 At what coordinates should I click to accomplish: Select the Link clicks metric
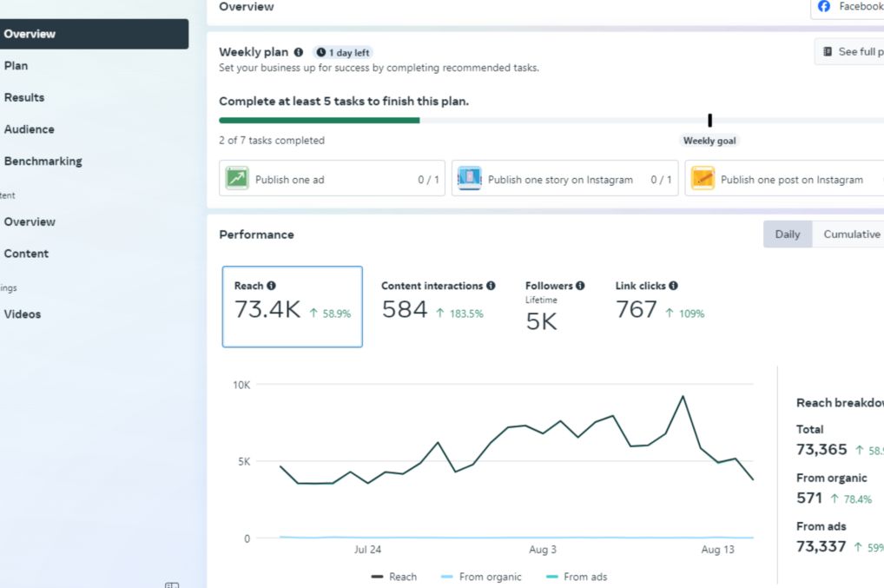click(660, 301)
